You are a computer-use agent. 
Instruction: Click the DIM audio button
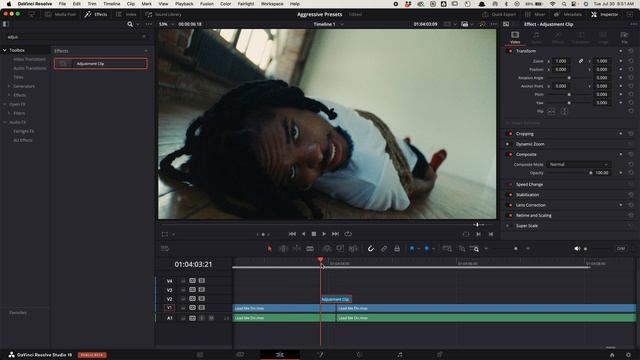click(621, 249)
